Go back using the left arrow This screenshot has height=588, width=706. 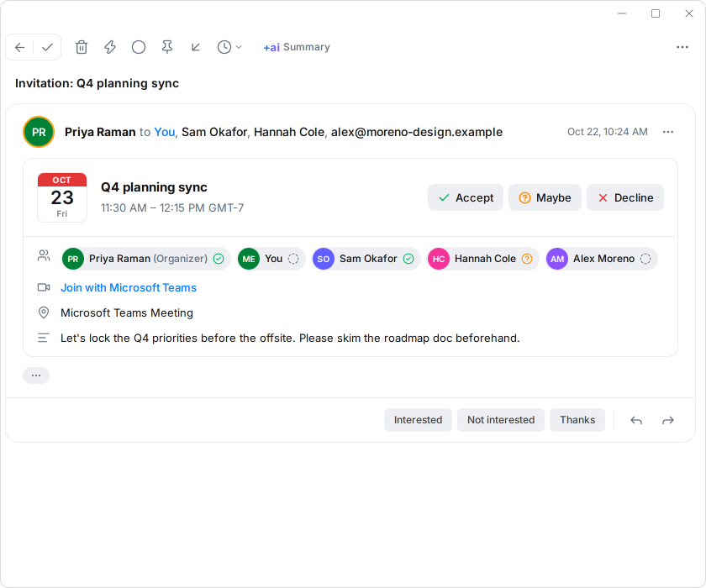coord(19,47)
